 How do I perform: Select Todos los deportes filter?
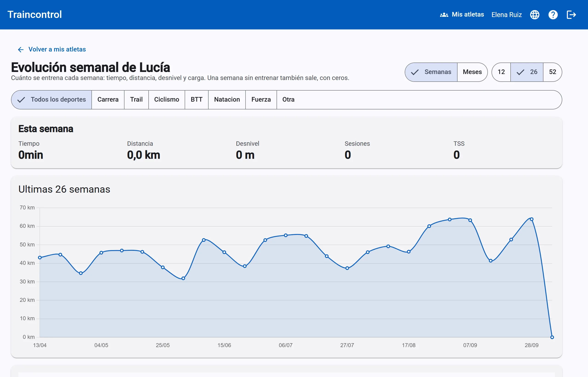coord(52,100)
